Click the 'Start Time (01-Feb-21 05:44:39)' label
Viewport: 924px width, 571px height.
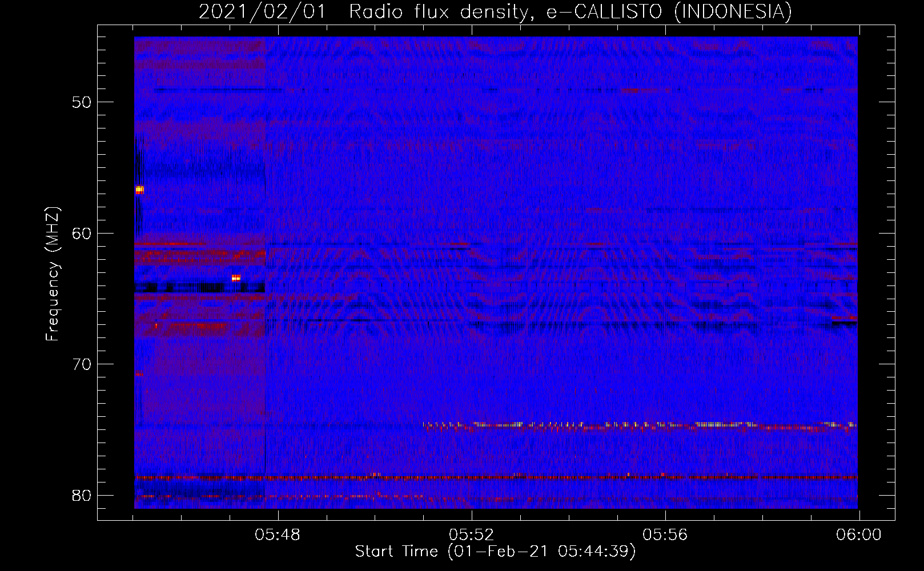[495, 552]
